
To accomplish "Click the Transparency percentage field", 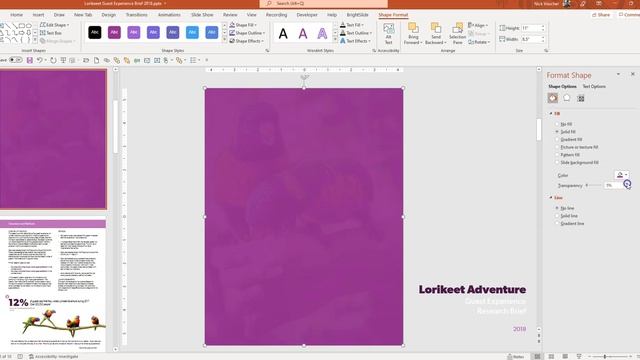I will pyautogui.click(x=613, y=185).
